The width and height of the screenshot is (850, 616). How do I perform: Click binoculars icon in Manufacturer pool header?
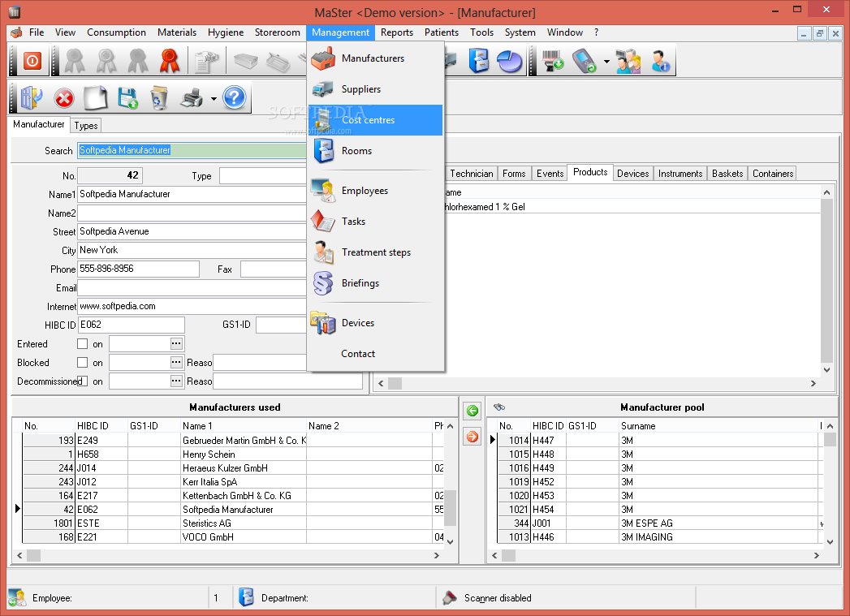[x=498, y=407]
